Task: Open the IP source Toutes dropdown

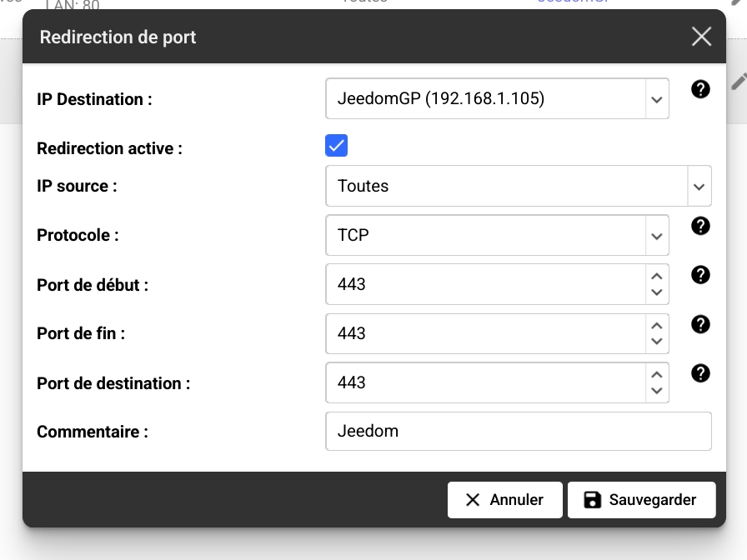Action: point(519,186)
